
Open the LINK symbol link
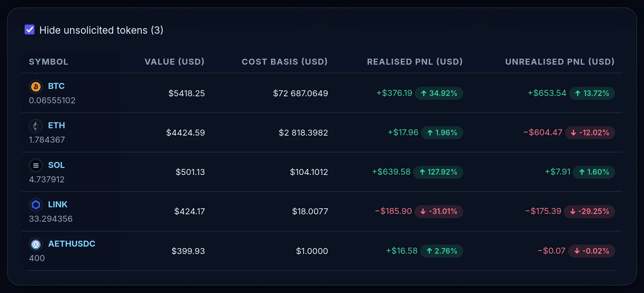[x=58, y=204]
